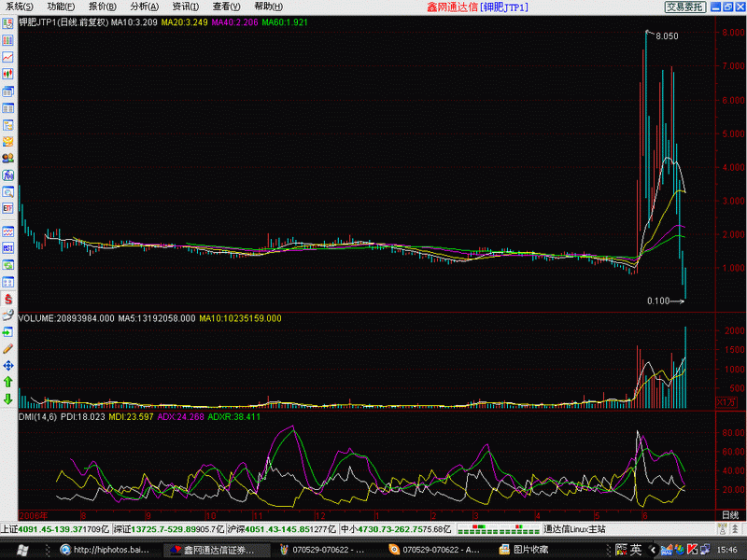Click the 8.050 high price marker
747x560 pixels.
click(x=667, y=36)
